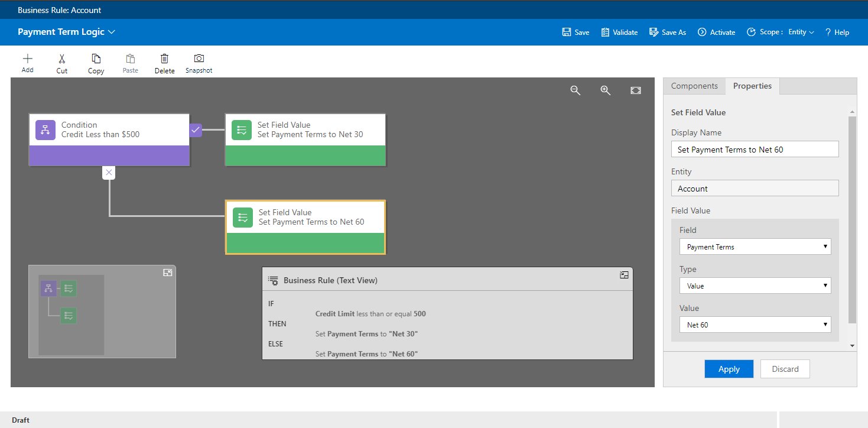Zoom out on the canvas
The image size is (868, 428).
coord(575,90)
